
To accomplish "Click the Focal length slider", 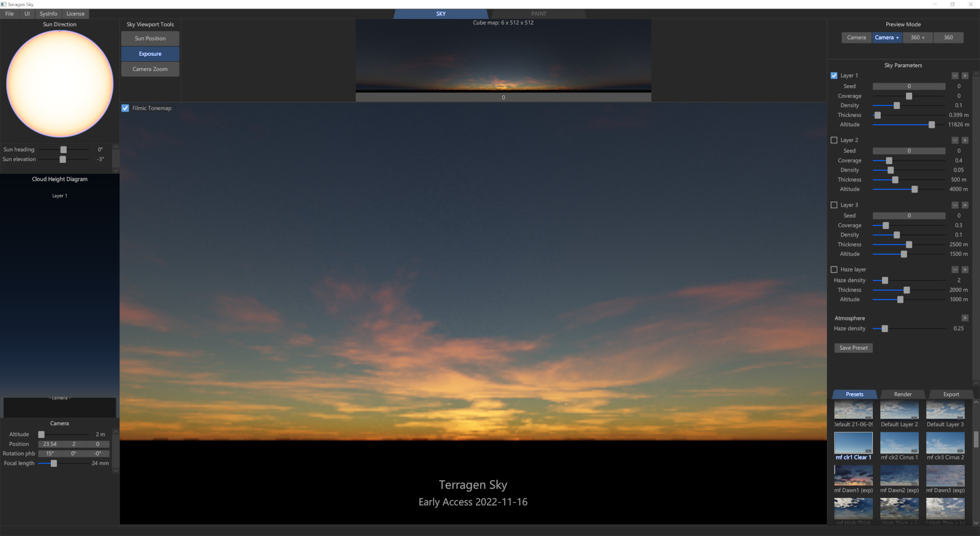I will [x=64, y=464].
